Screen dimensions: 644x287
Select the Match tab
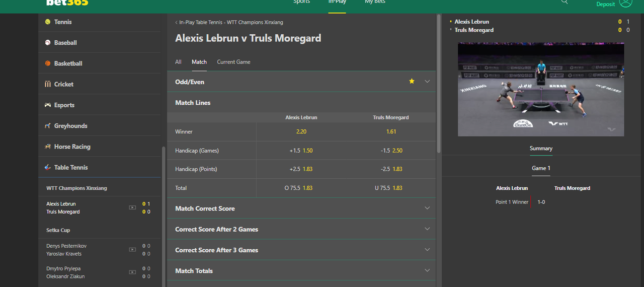coord(199,62)
